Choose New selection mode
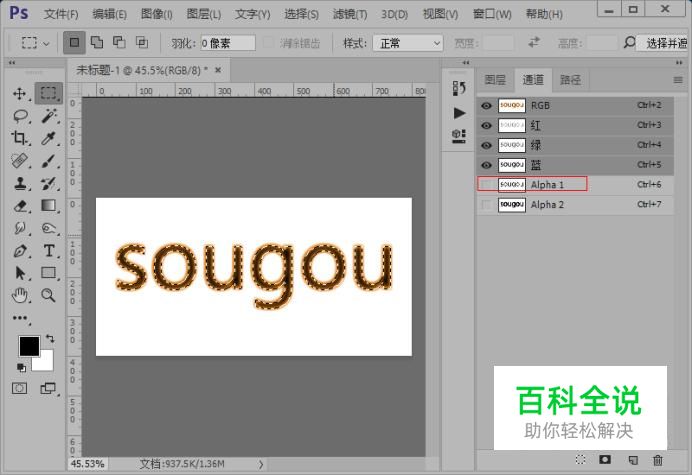 click(x=74, y=42)
